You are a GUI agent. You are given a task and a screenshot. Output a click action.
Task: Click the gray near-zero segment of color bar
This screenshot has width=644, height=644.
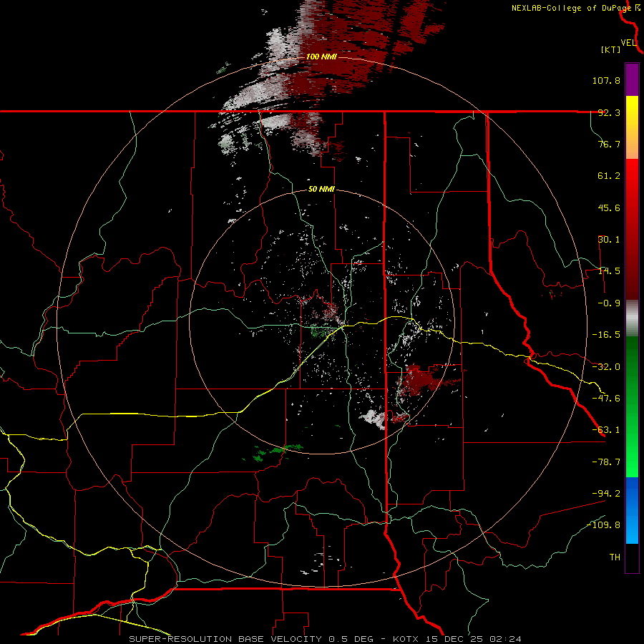tap(632, 318)
